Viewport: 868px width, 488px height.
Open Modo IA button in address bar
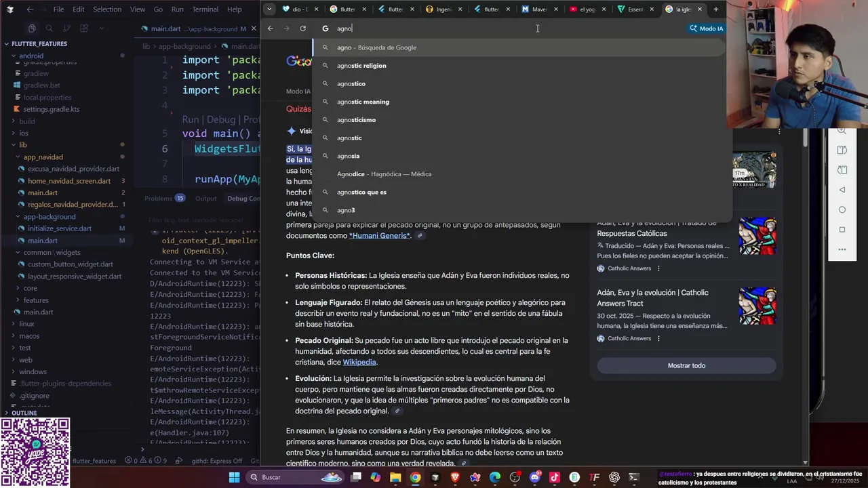(706, 28)
